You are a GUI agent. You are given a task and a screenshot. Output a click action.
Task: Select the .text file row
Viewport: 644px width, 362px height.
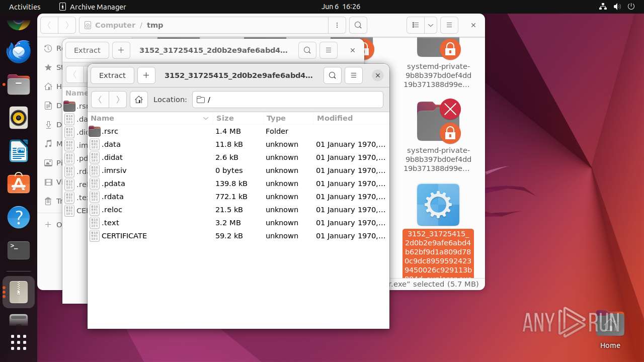coord(238,223)
